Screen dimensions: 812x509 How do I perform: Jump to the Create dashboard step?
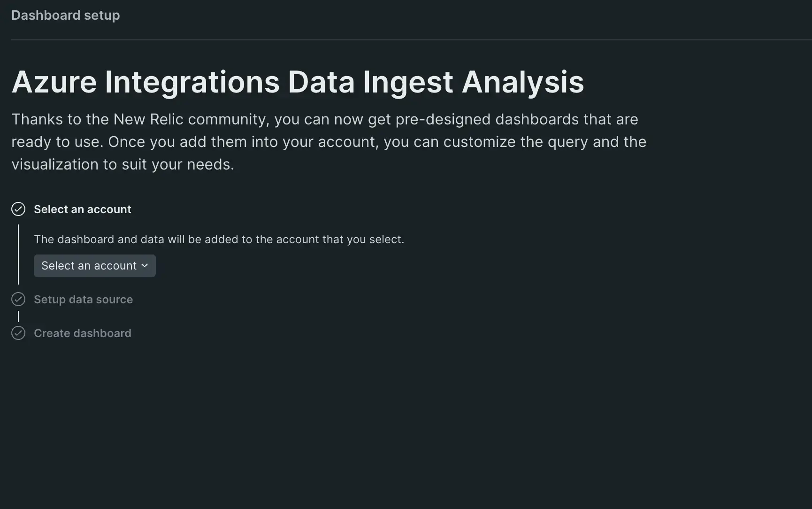point(82,333)
